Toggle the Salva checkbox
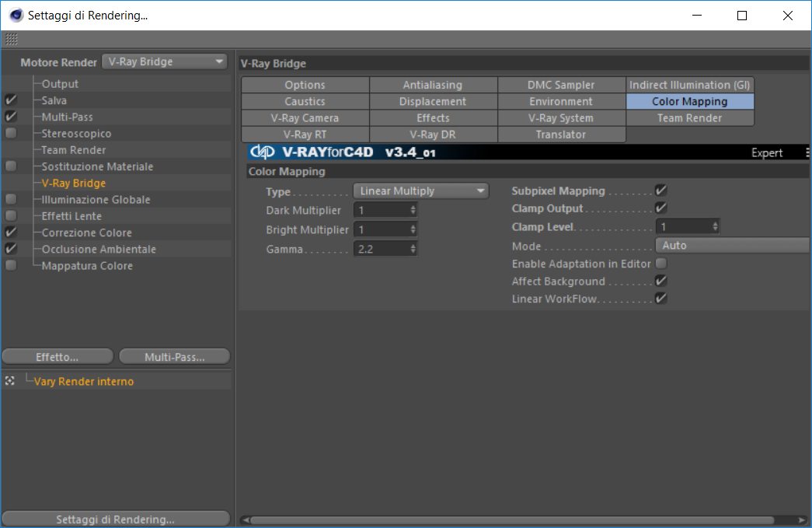This screenshot has width=812, height=528. pyautogui.click(x=11, y=100)
